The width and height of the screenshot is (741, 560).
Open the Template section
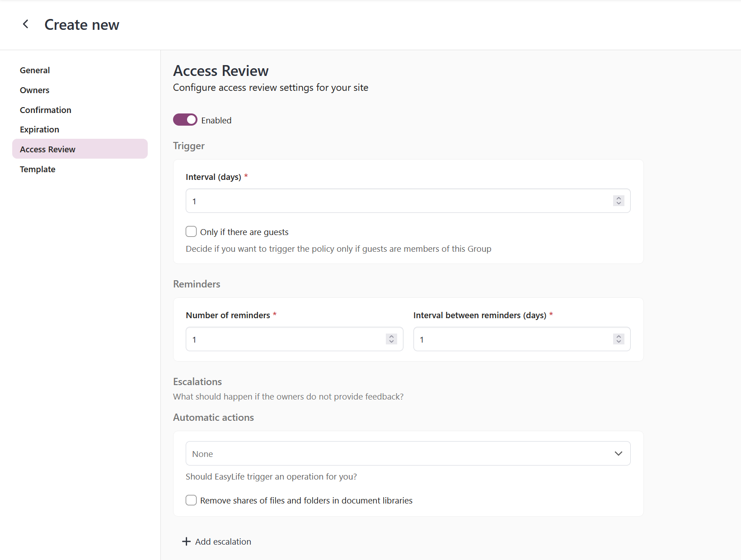click(38, 169)
